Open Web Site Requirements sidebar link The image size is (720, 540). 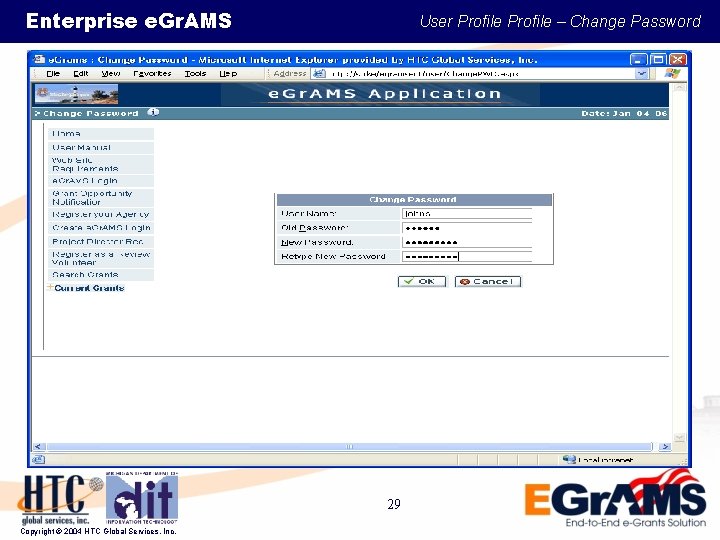[x=101, y=164]
